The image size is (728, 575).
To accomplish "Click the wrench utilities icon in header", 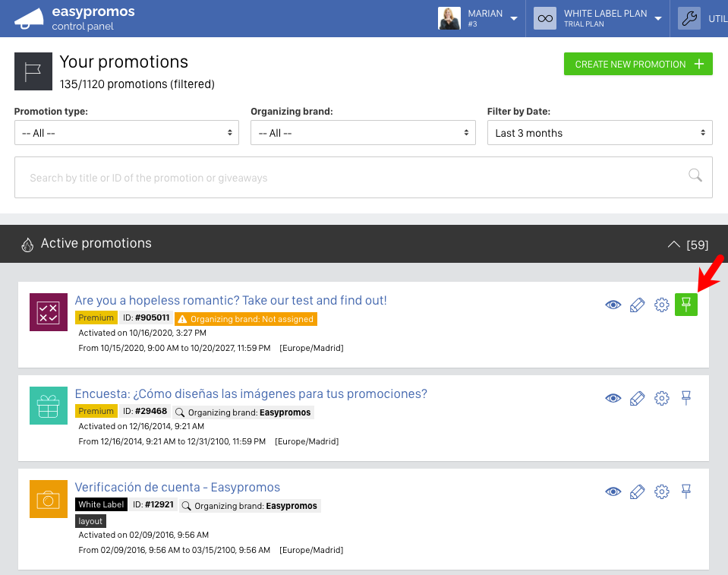I will (689, 18).
